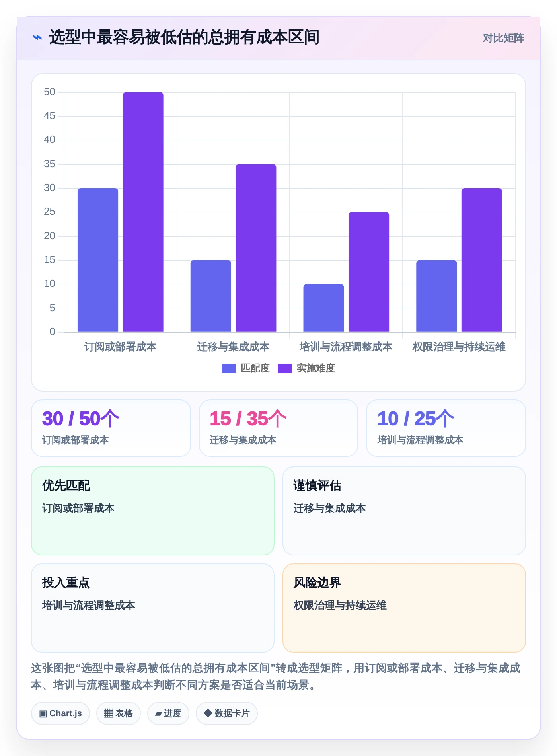Click the x-axis label 培训与流程调整成本
The height and width of the screenshot is (756, 557).
pyautogui.click(x=346, y=347)
